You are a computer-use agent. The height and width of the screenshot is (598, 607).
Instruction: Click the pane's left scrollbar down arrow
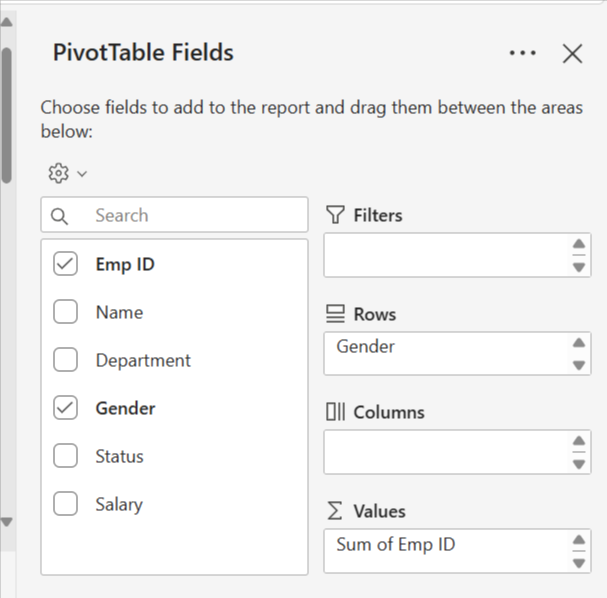coord(7,522)
